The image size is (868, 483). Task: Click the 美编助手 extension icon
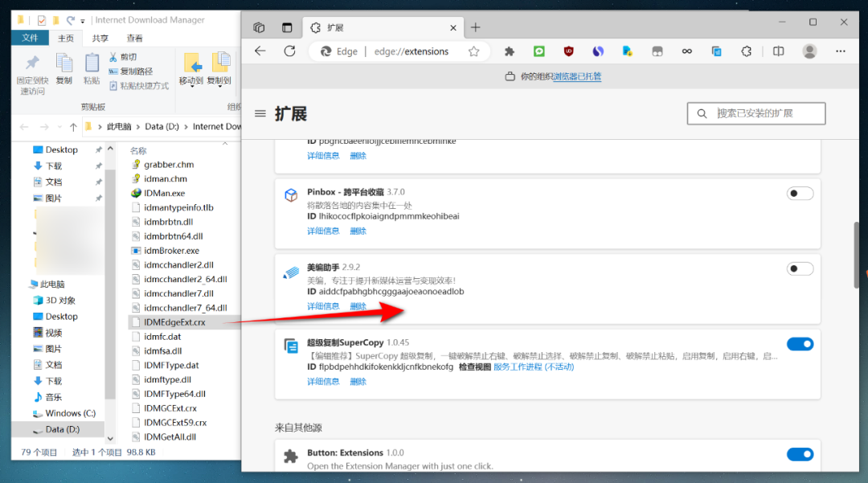[291, 272]
